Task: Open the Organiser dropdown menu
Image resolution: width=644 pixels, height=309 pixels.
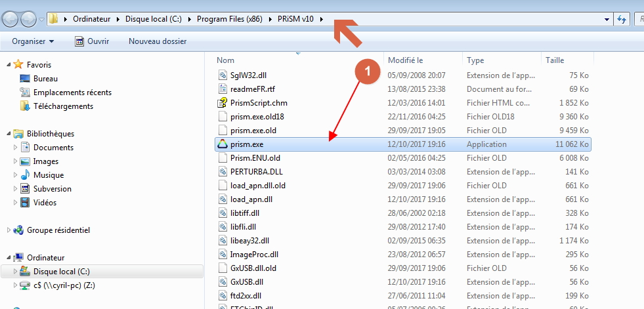Action: [33, 41]
